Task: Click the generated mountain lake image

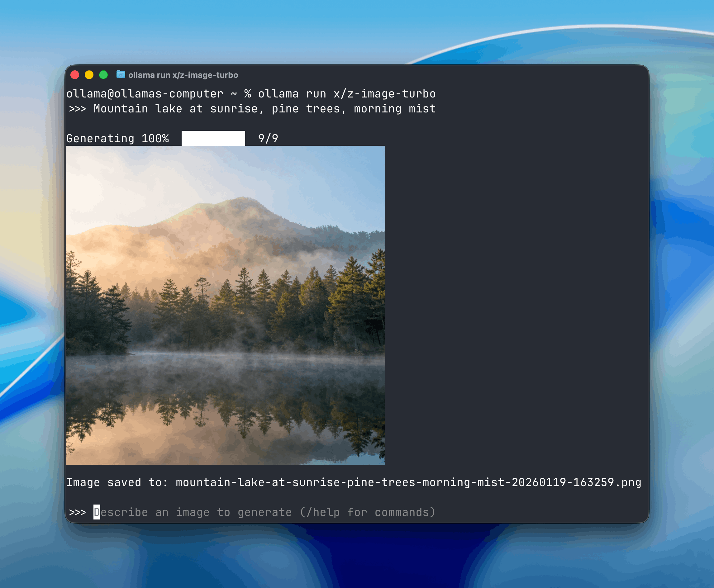Action: click(x=225, y=305)
